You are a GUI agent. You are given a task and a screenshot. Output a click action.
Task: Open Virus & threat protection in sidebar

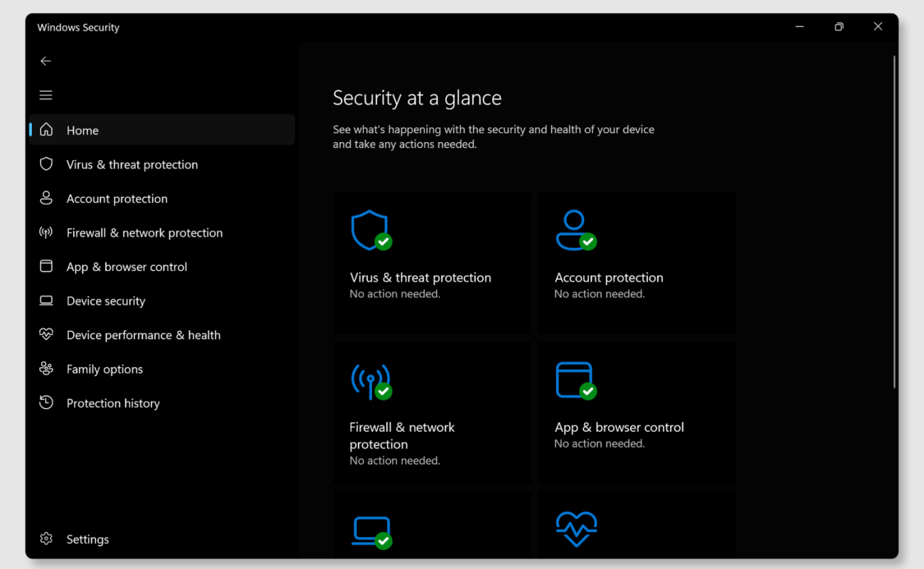click(162, 164)
